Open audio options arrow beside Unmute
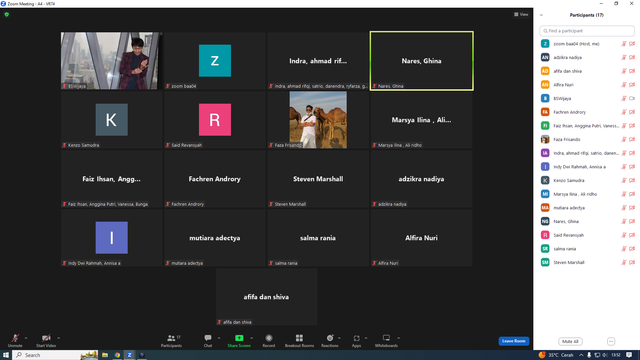Viewport: 640px width, 360px height. [x=26, y=338]
